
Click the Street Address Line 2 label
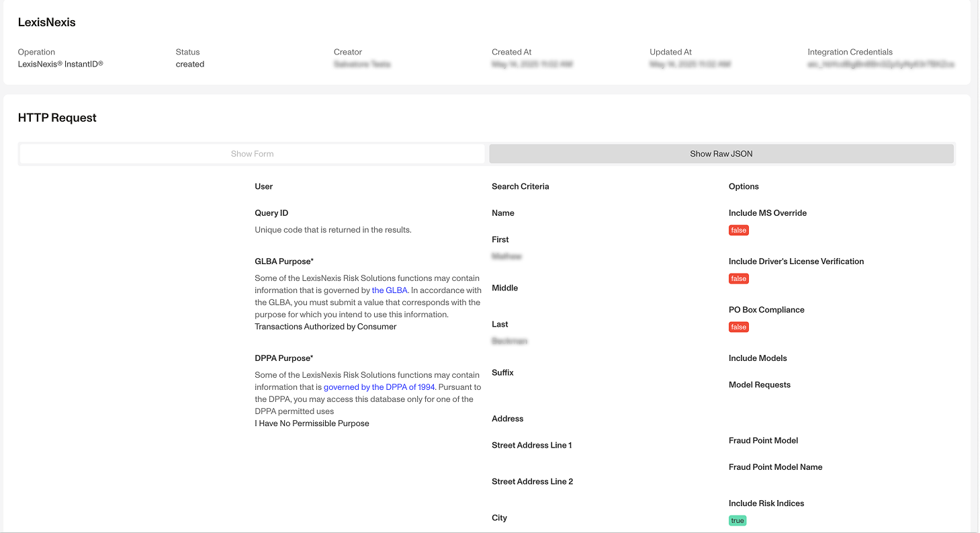[x=533, y=482]
